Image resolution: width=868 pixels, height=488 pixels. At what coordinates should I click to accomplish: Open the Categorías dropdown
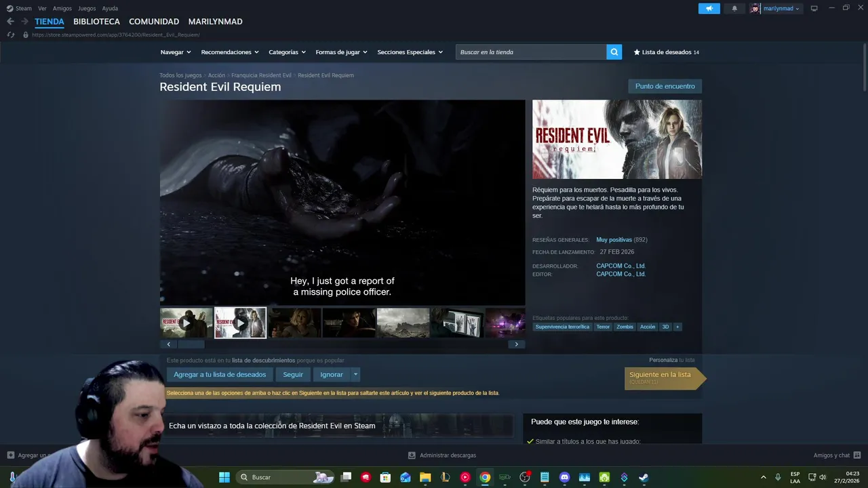point(287,52)
